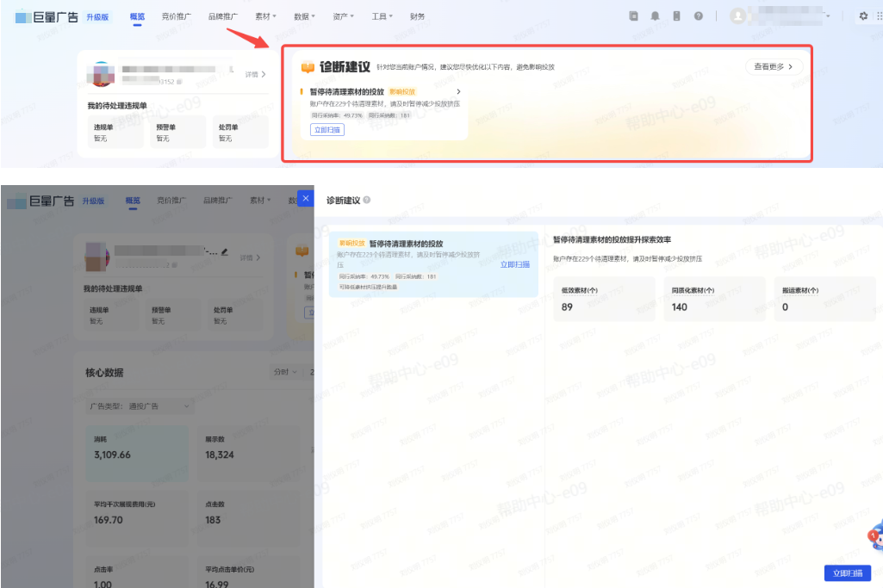Click the 影响投放 tag in the top diagnosis card
This screenshot has height=588, width=883.
tap(402, 92)
